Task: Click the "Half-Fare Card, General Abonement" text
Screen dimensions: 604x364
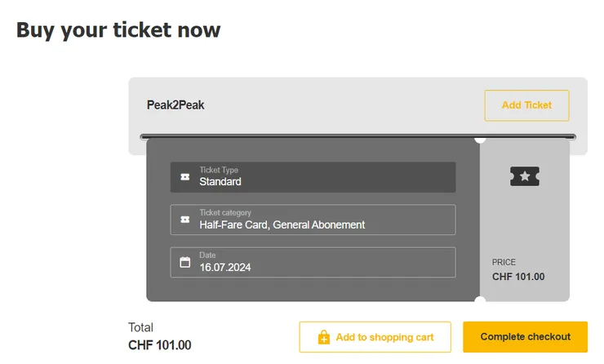Action: (x=282, y=224)
